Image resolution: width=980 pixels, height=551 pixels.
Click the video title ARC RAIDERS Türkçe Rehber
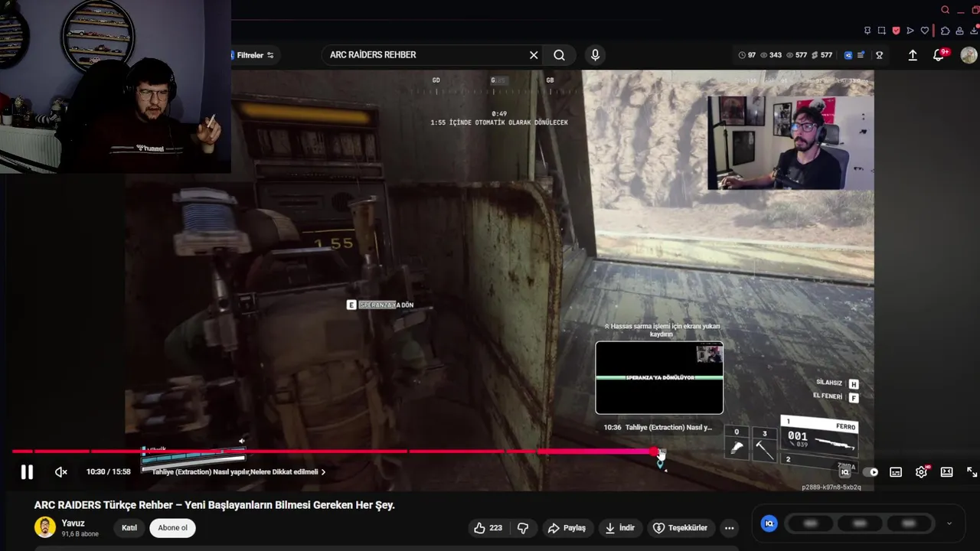tap(214, 505)
